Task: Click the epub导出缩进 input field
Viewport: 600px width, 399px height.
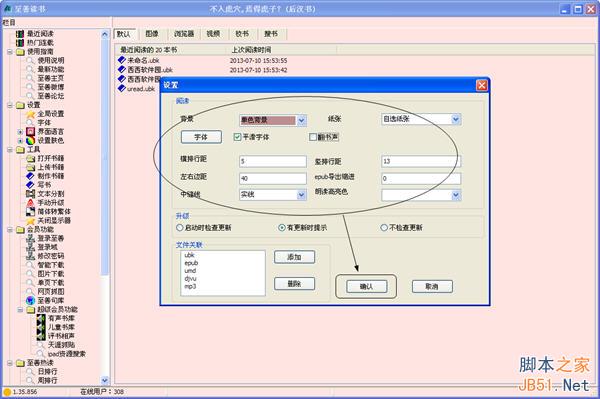Action: tap(421, 178)
